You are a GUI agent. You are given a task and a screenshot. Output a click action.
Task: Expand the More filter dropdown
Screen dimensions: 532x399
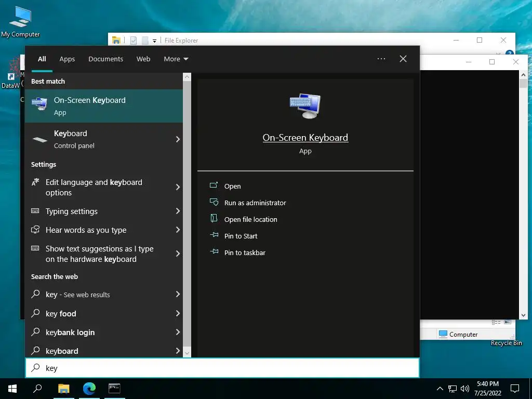click(176, 59)
